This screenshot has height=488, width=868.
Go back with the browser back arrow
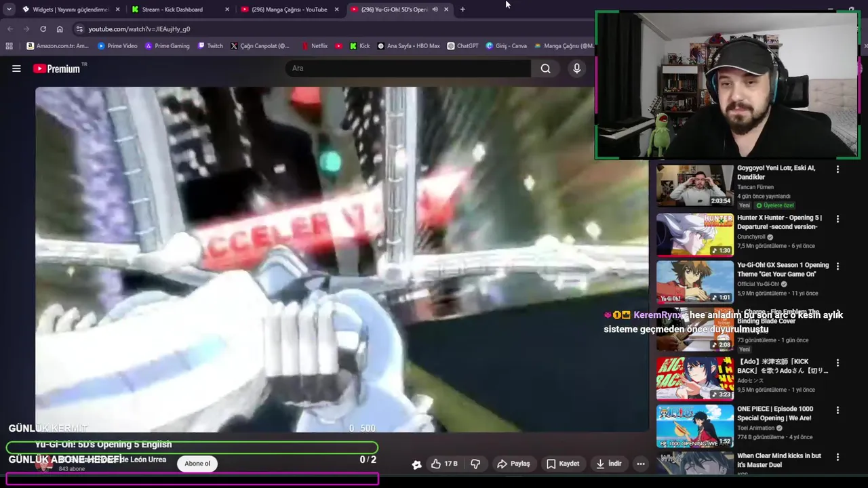point(10,29)
